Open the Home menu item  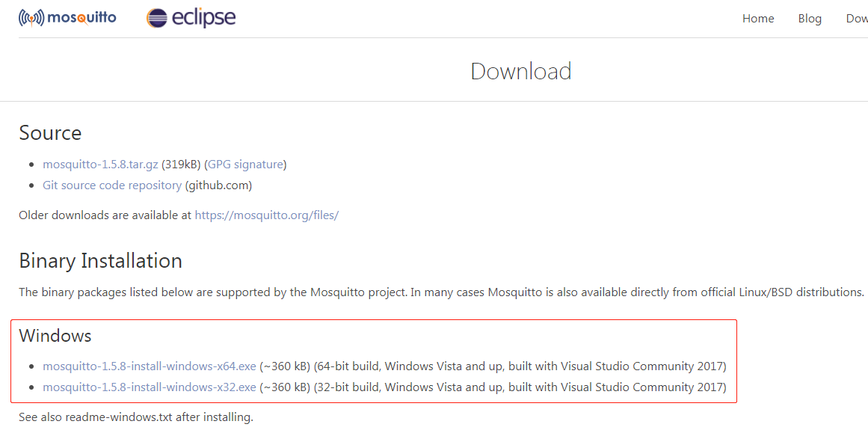point(758,19)
